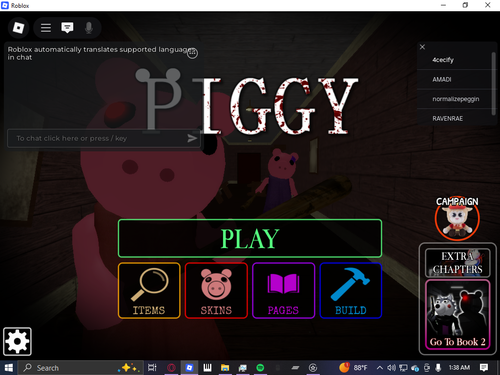This screenshot has width=500, height=375.
Task: Open Spotify in taskbar
Action: click(260, 368)
